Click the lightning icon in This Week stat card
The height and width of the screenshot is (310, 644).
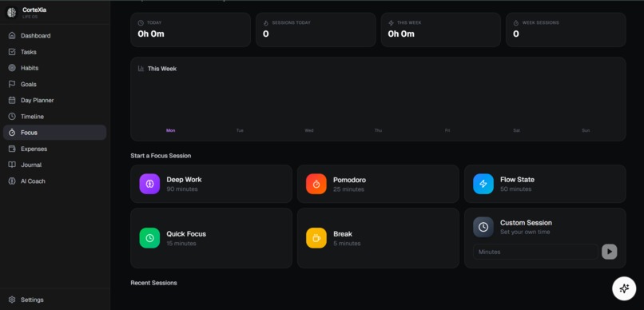point(391,23)
